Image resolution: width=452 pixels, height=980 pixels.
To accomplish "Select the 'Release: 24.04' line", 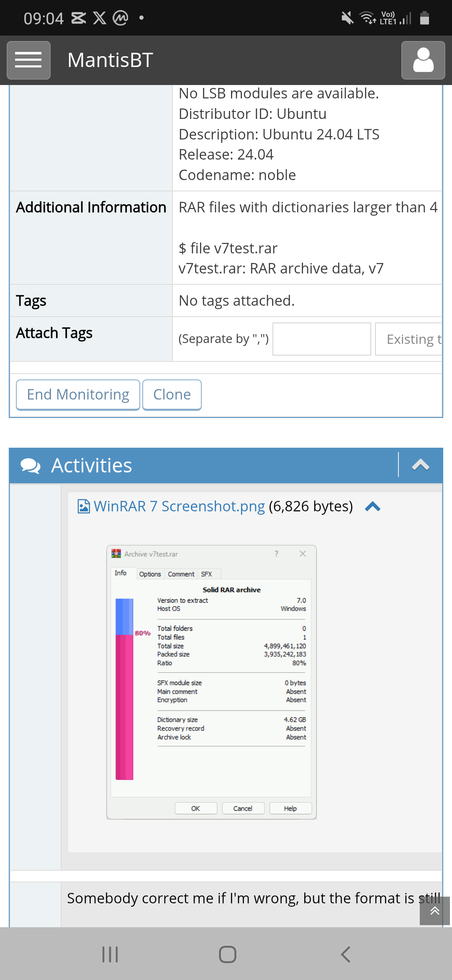I will 226,155.
